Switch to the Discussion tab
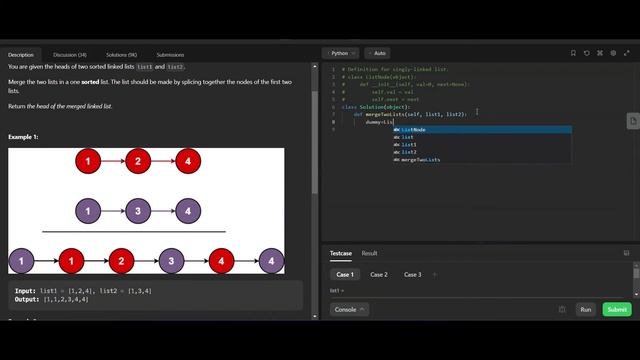This screenshot has width=640, height=360. [70, 55]
